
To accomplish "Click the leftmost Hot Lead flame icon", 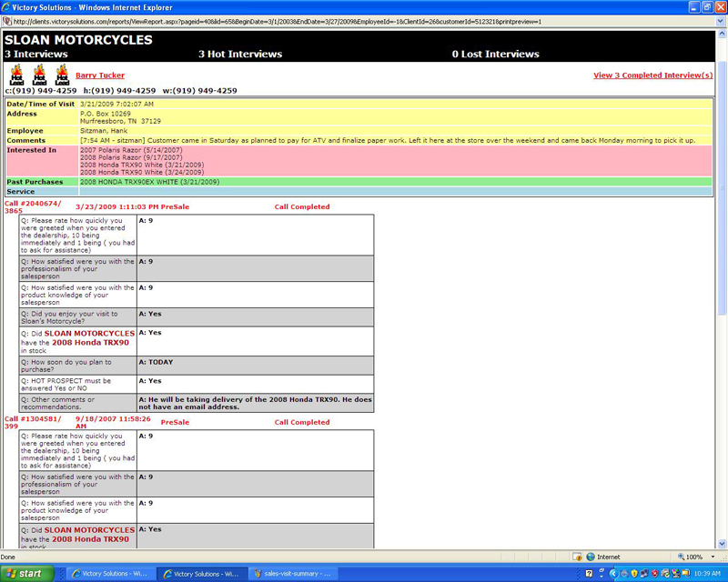I will click(16, 75).
